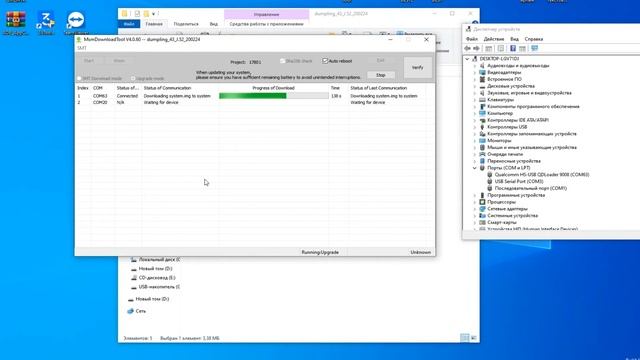Click the DESKTOP computer node icon
Image resolution: width=640 pixels, height=360 pixels.
[x=475, y=59]
